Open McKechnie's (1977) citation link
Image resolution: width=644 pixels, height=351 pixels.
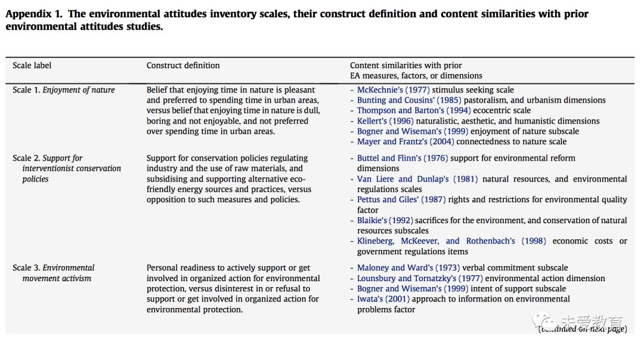(x=393, y=90)
